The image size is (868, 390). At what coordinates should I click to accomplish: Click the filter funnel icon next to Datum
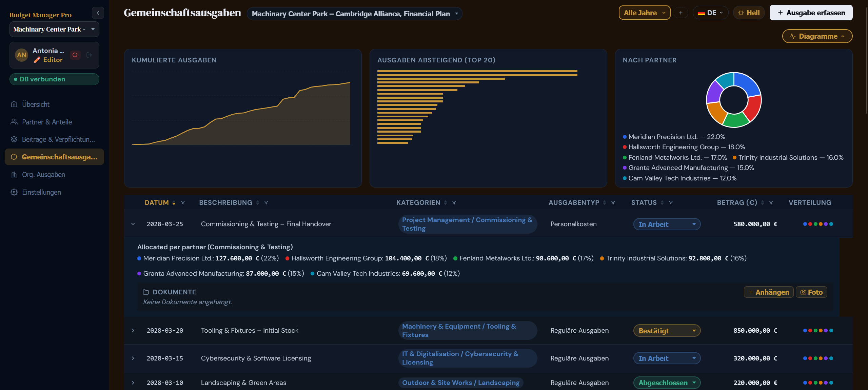coord(183,202)
